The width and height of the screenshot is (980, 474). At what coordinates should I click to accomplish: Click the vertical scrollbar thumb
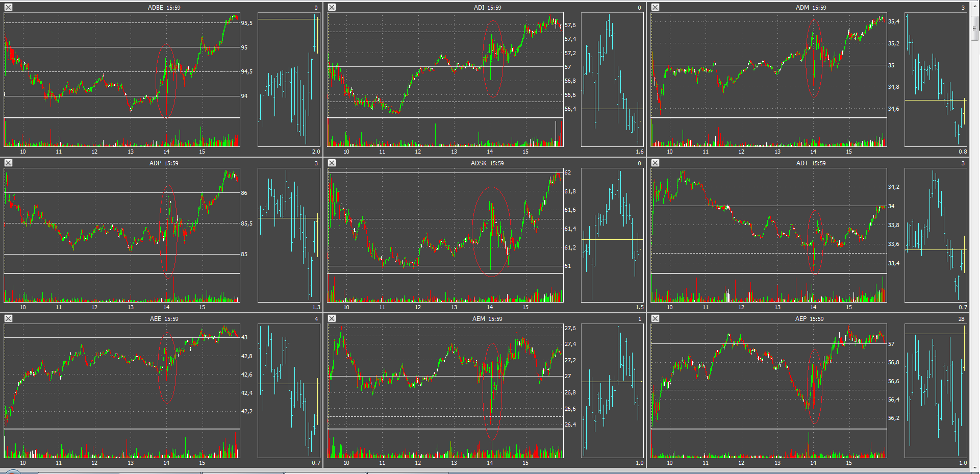(975, 28)
